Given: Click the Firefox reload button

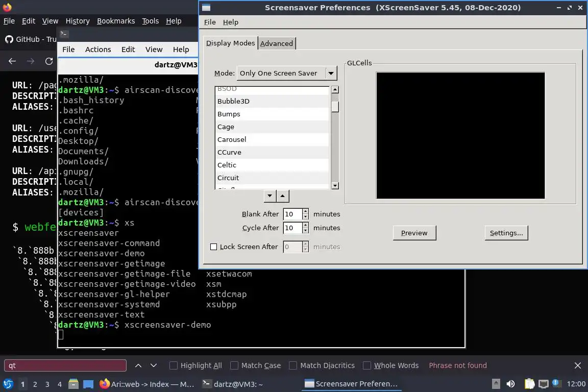Looking at the screenshot, I should 49,61.
